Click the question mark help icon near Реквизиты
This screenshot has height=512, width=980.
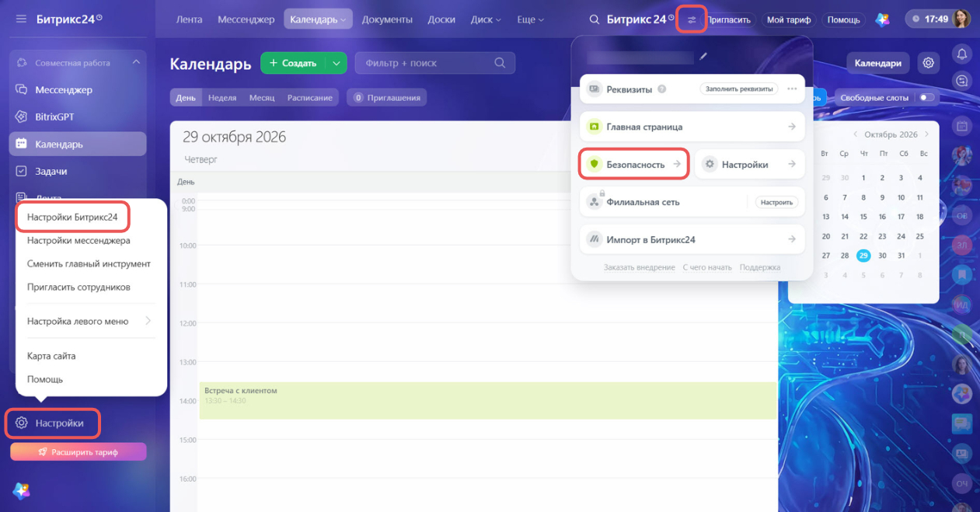tap(662, 89)
